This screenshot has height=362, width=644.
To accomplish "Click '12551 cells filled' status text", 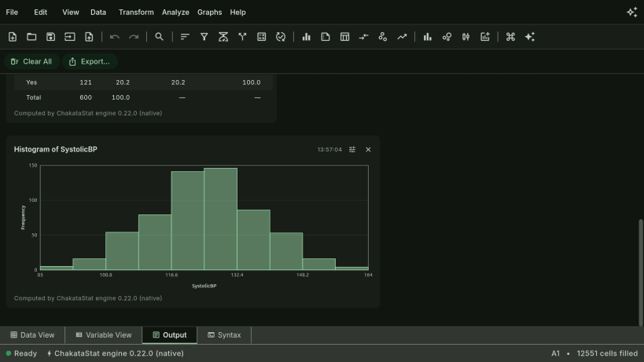I will (607, 353).
